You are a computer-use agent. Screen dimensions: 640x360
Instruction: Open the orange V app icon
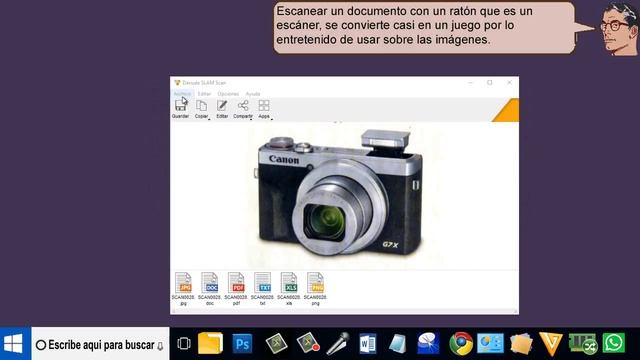551,344
